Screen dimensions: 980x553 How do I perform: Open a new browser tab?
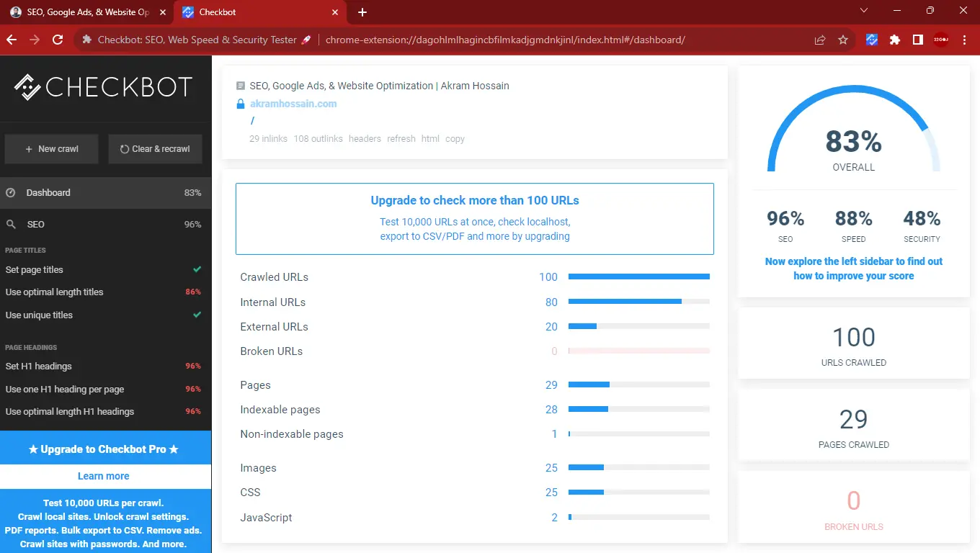coord(362,12)
